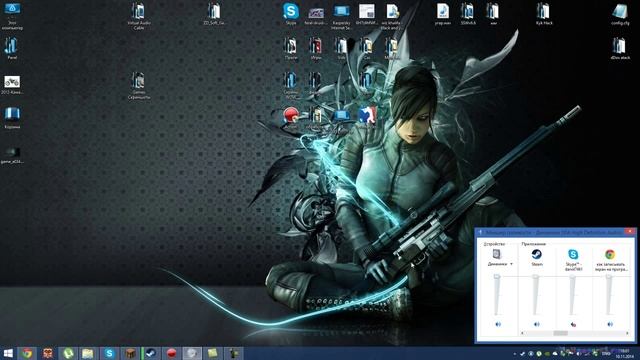Click the clock in the system tray
The width and height of the screenshot is (640, 360).
[x=624, y=353]
